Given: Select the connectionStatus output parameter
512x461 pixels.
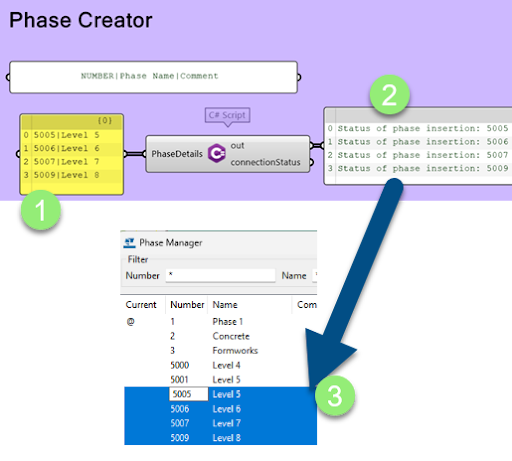Looking at the screenshot, I should tap(265, 162).
